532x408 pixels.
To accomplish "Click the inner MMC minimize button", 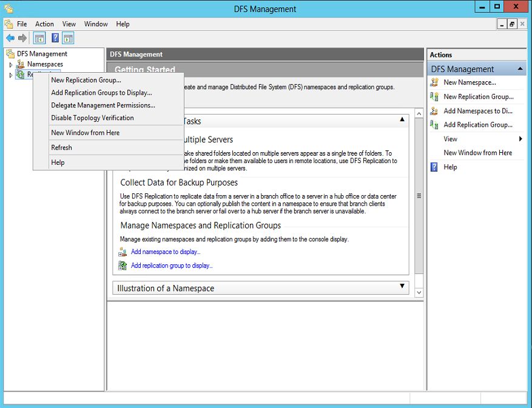I will [502, 24].
